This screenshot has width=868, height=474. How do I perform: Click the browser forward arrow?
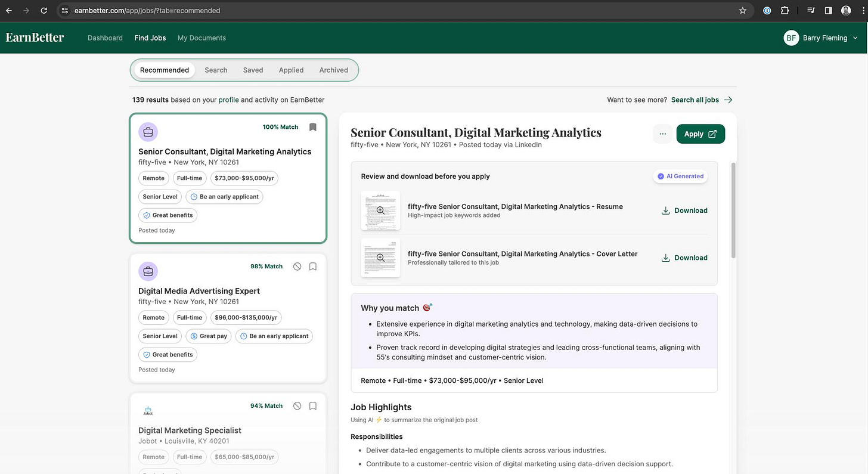click(x=26, y=10)
